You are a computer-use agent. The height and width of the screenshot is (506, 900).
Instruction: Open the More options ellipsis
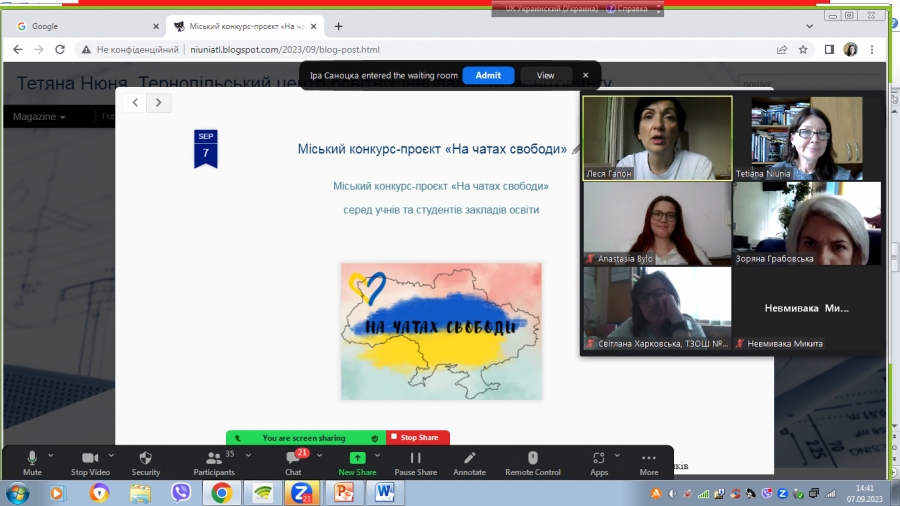pos(649,459)
